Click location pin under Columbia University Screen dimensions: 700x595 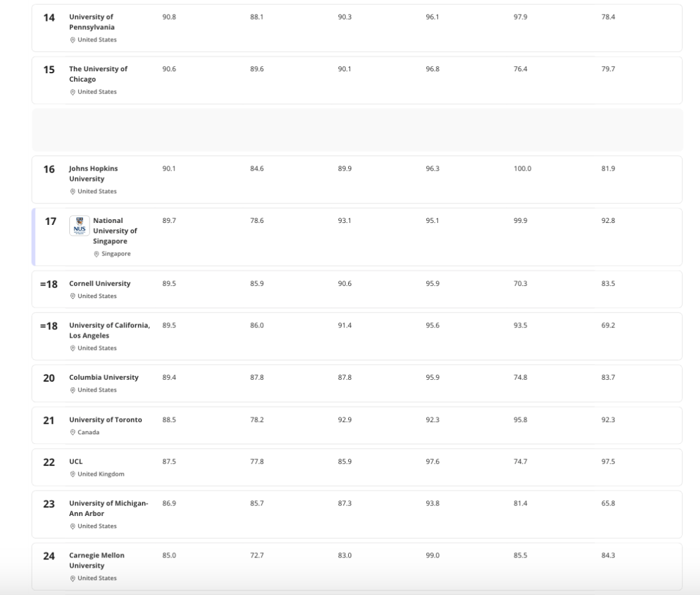click(x=73, y=390)
